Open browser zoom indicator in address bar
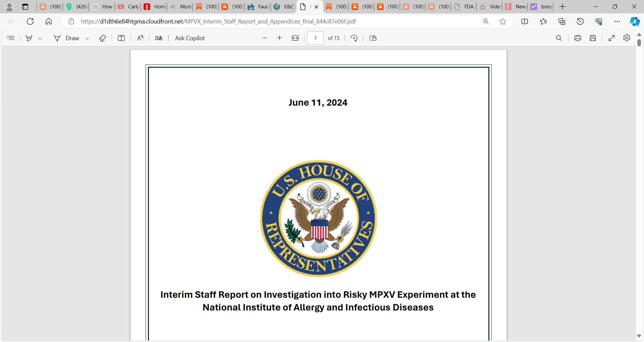 pos(486,21)
